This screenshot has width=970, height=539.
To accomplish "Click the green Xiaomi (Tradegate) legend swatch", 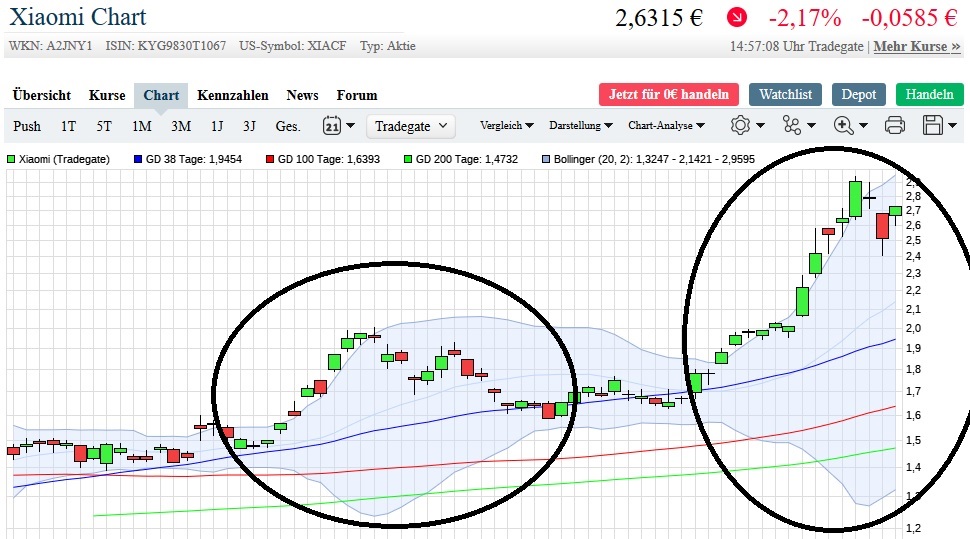I will coord(11,159).
